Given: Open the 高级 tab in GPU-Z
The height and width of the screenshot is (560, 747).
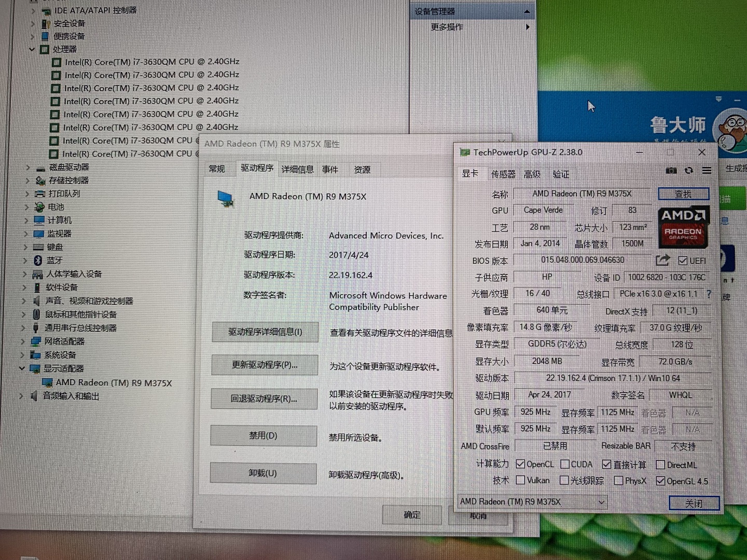Looking at the screenshot, I should click(x=532, y=174).
